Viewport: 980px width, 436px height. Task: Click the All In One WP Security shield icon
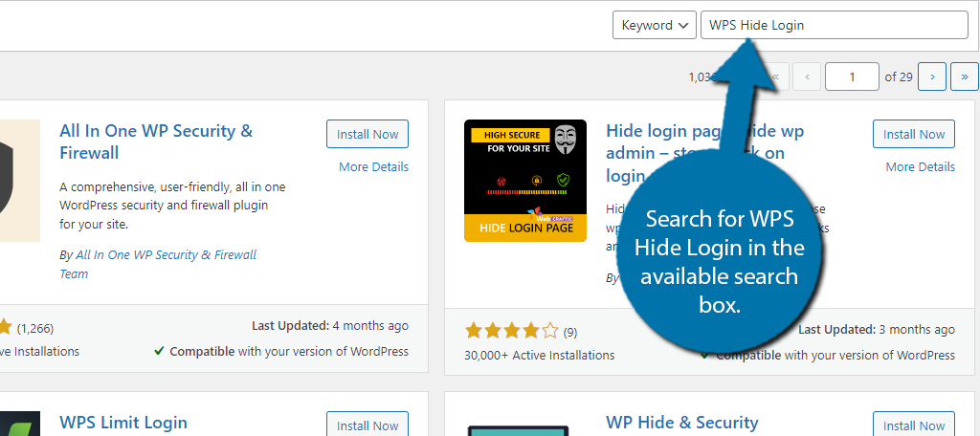[x=20, y=181]
